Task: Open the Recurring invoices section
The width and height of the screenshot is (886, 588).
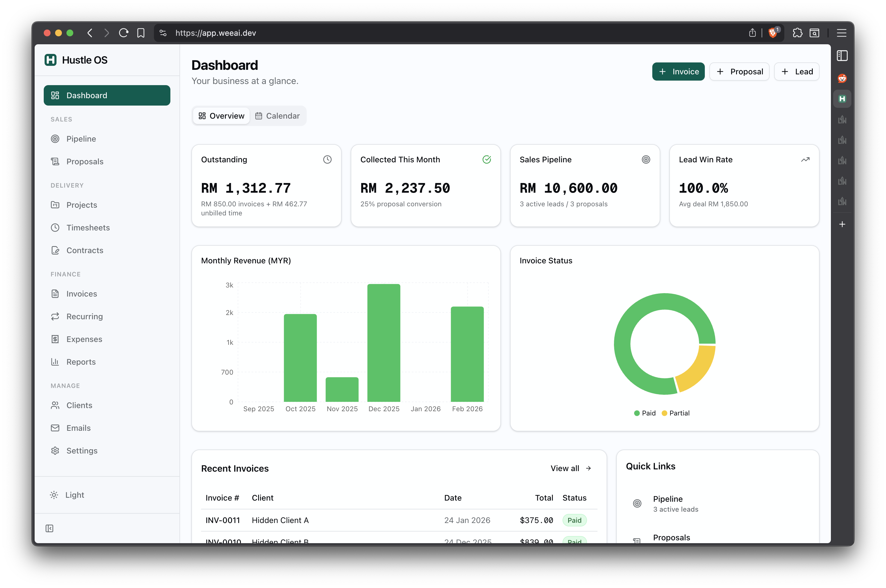Action: click(x=84, y=316)
